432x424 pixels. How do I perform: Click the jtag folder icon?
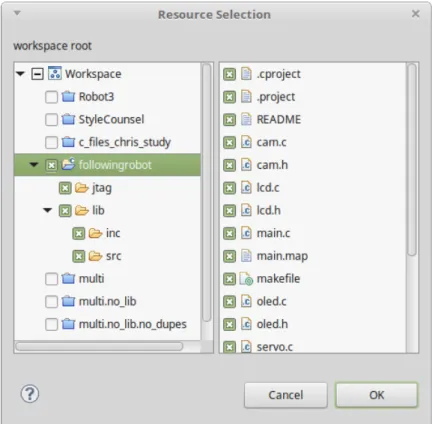click(82, 188)
